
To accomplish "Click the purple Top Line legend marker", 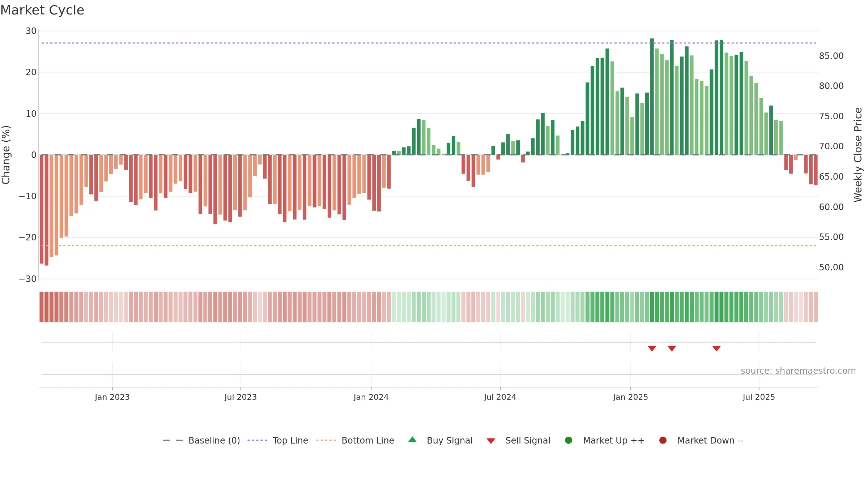I will click(x=257, y=440).
